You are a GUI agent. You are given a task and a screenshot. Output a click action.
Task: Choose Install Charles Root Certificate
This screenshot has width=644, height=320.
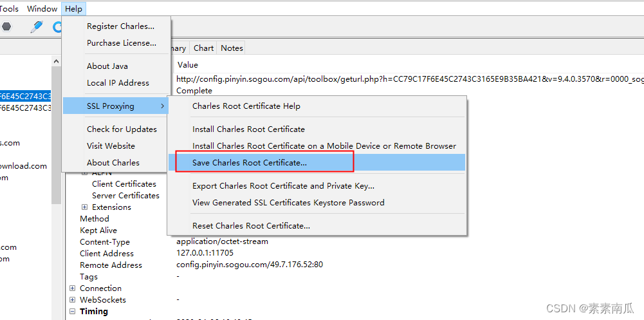pos(248,129)
